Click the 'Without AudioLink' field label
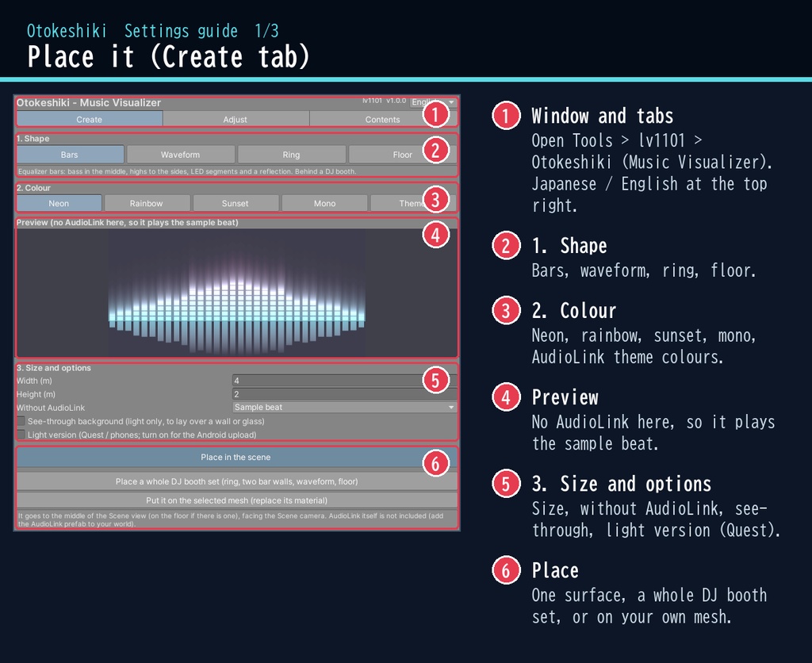Screen dimensions: 812x663 click(50, 408)
